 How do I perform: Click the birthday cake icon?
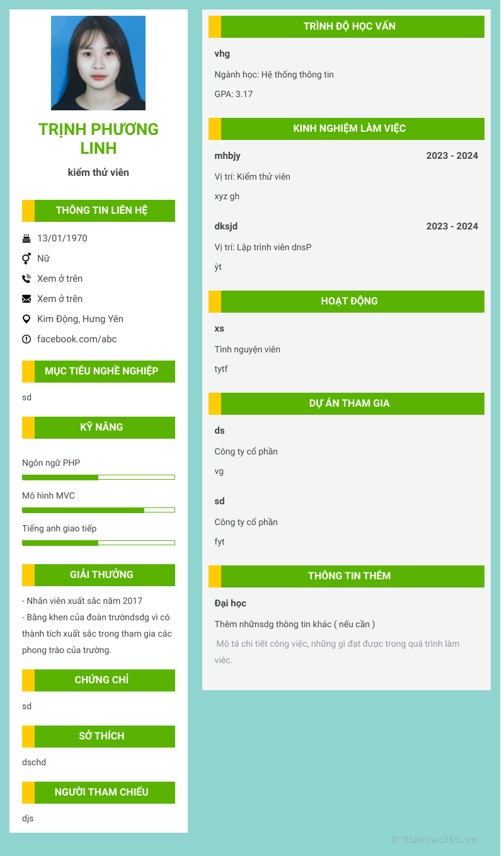point(26,238)
